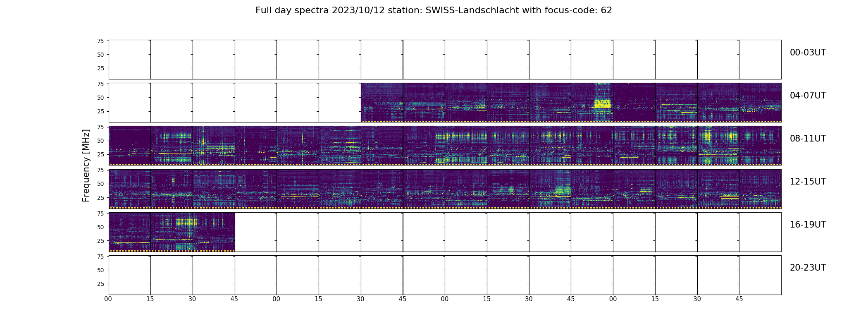Click the 75 tick of the 00-03UT row
The height and width of the screenshot is (331, 868).
[x=100, y=41]
